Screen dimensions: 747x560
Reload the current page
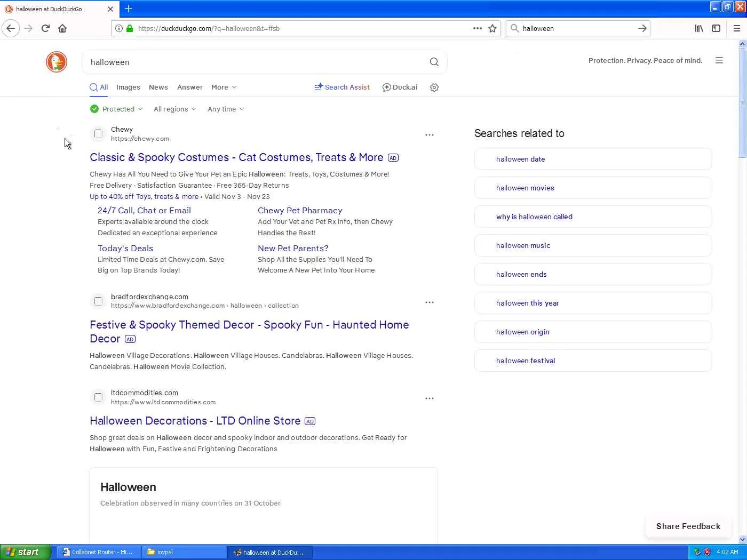click(45, 28)
